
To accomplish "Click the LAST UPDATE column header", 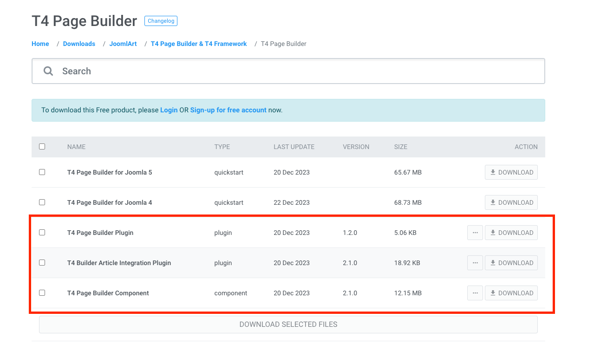I will click(x=294, y=147).
